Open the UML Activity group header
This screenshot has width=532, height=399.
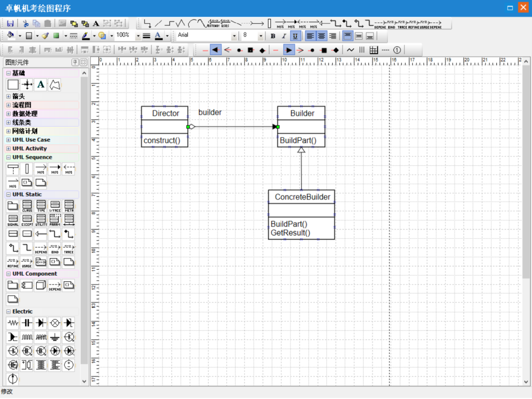tap(42, 149)
